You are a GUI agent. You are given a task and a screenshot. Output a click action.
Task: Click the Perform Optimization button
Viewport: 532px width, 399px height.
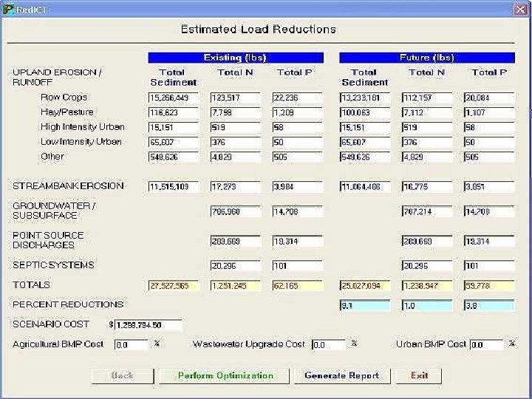[225, 375]
